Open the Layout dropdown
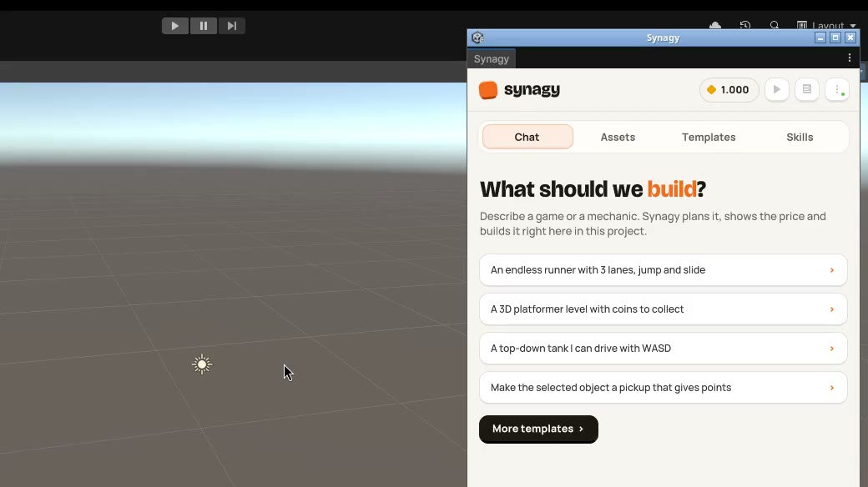 (826, 26)
